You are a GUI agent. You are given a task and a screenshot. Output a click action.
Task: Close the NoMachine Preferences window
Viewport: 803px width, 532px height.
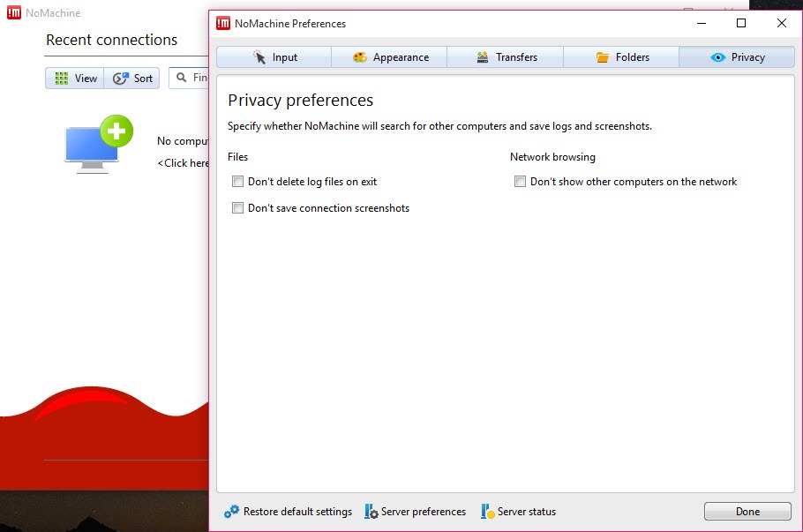(x=782, y=23)
